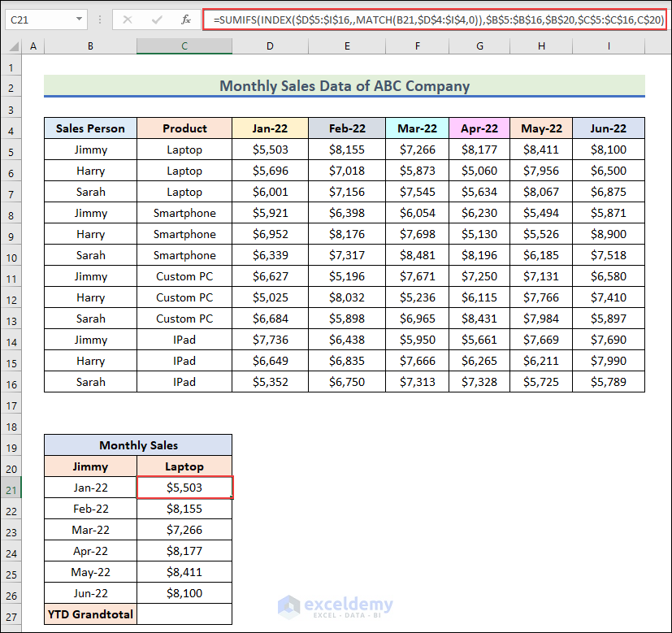
Task: Select column I header
Action: click(x=609, y=46)
